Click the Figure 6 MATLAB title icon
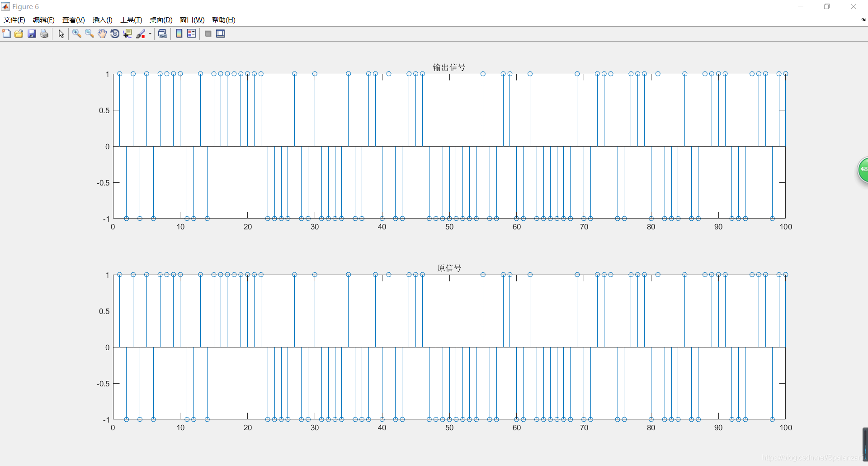This screenshot has height=466, width=868. (5, 6)
